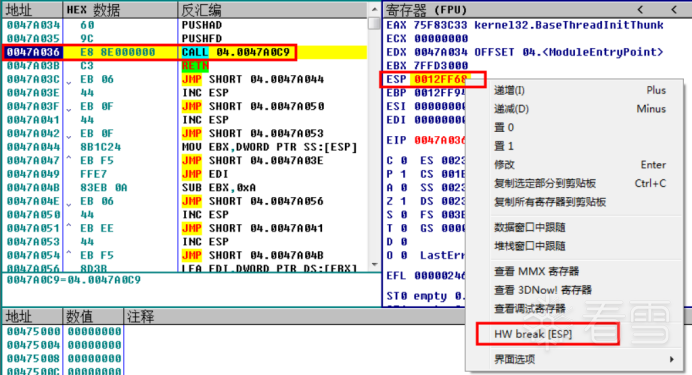Select the EFL register value
This screenshot has width=692, height=375.
click(440, 276)
